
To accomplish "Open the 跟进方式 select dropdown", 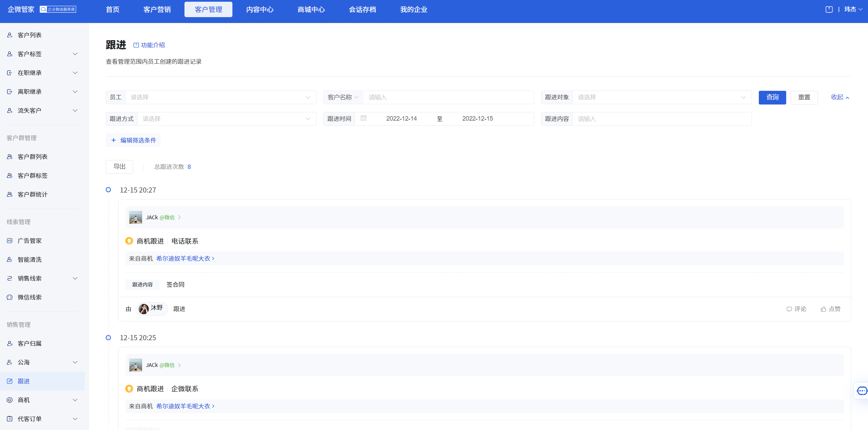I will (x=227, y=119).
